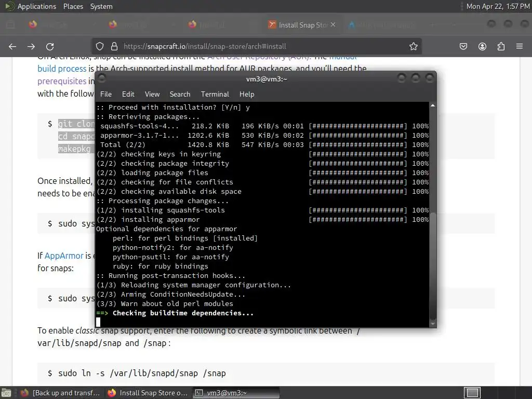Save page to Pocket
The height and width of the screenshot is (399, 532).
[x=463, y=46]
